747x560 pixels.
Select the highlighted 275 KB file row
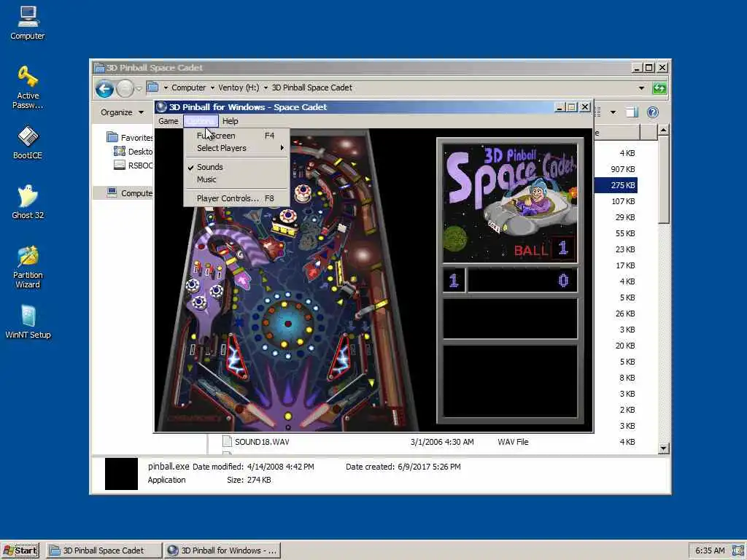coord(616,185)
